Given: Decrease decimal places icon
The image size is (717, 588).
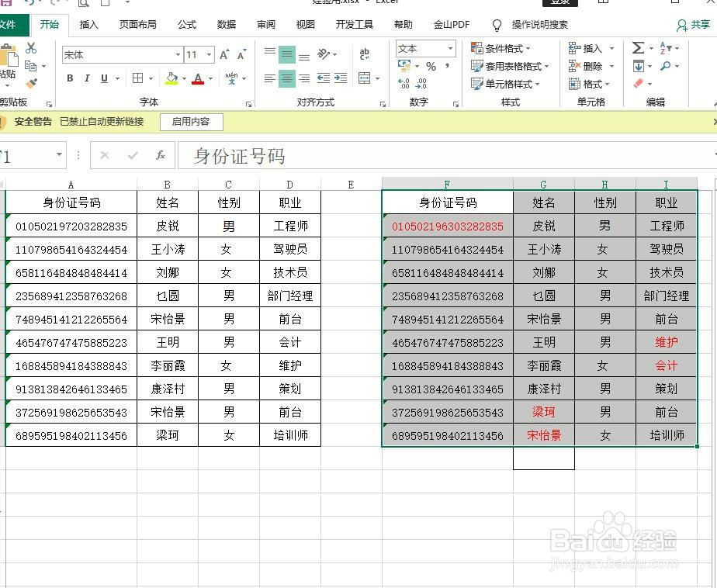Looking at the screenshot, I should tap(421, 83).
